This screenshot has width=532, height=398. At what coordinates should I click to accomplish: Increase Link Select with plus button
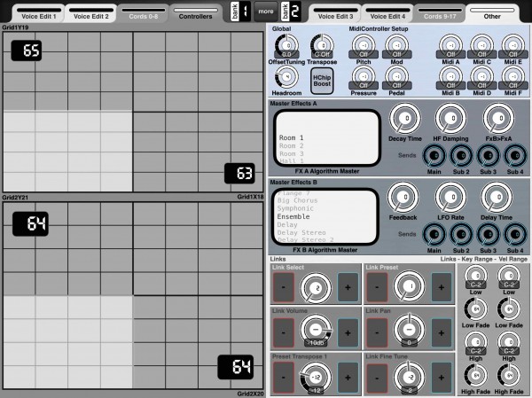coord(348,287)
